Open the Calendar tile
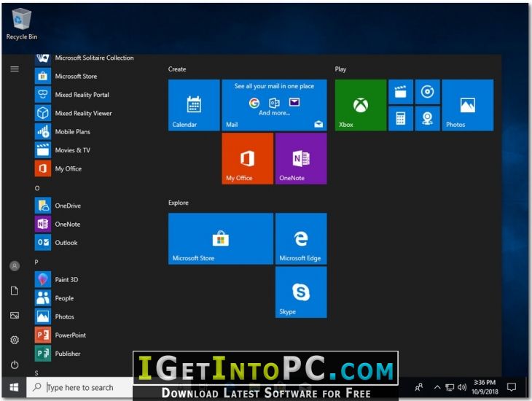The width and height of the screenshot is (532, 401). 194,105
